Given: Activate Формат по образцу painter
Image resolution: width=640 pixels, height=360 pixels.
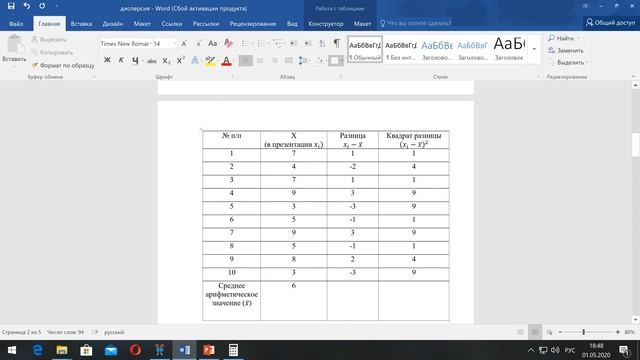Looking at the screenshot, I should click(63, 65).
